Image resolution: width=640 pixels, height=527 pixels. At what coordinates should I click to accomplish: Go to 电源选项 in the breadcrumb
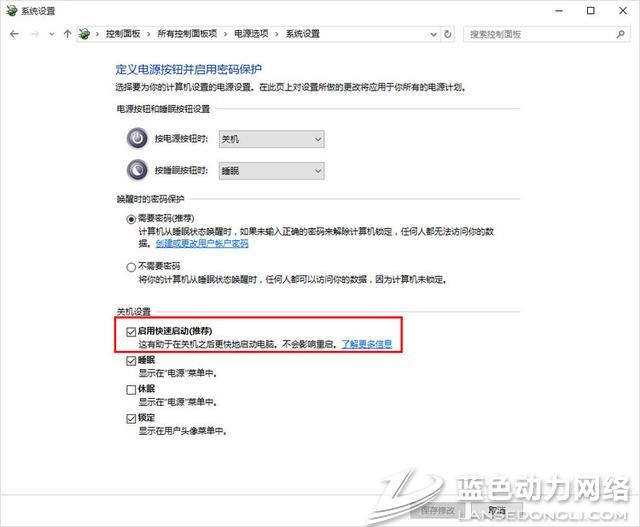coord(256,33)
